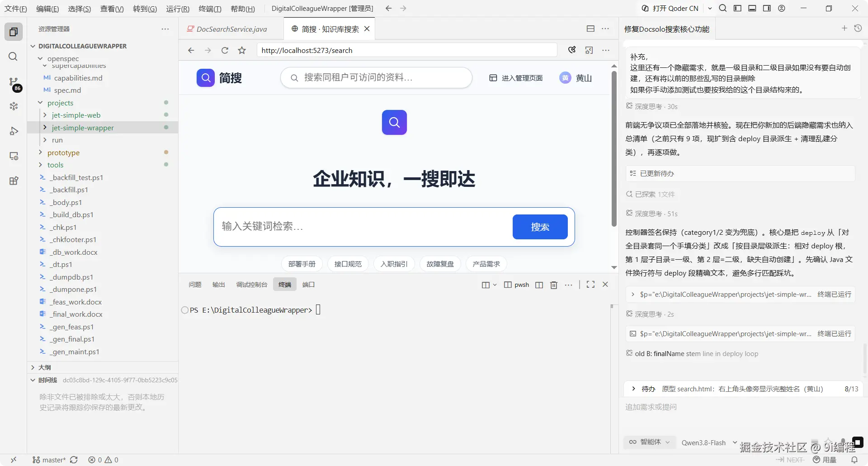Viewport: 868px width, 466px height.
Task: Sync changes icon next to master branch
Action: [74, 460]
